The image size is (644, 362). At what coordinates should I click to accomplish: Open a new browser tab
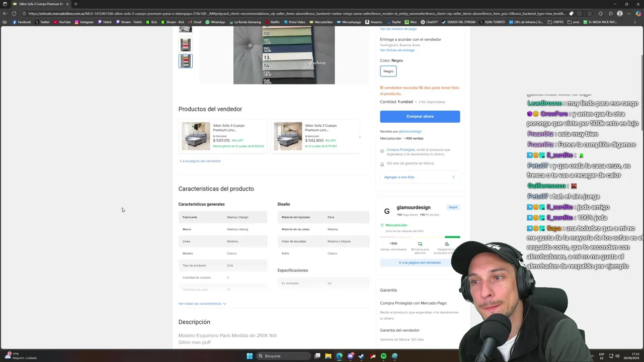[x=75, y=4]
